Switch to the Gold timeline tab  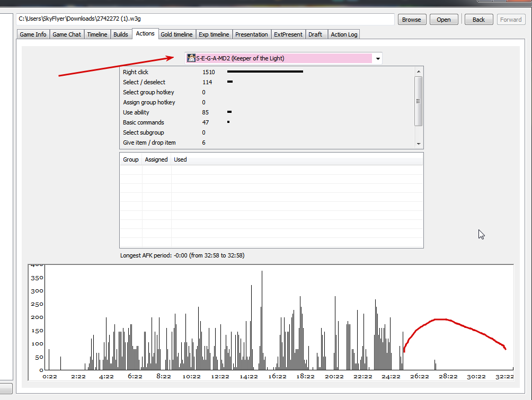[x=176, y=34]
